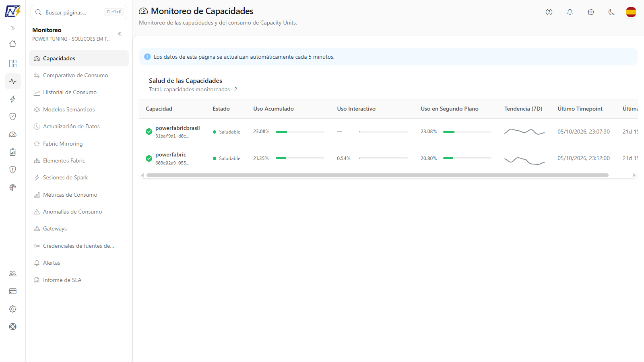Viewport: 644px width, 362px height.
Task: Click Saludable status of powerfabricbrasil
Action: (x=227, y=132)
